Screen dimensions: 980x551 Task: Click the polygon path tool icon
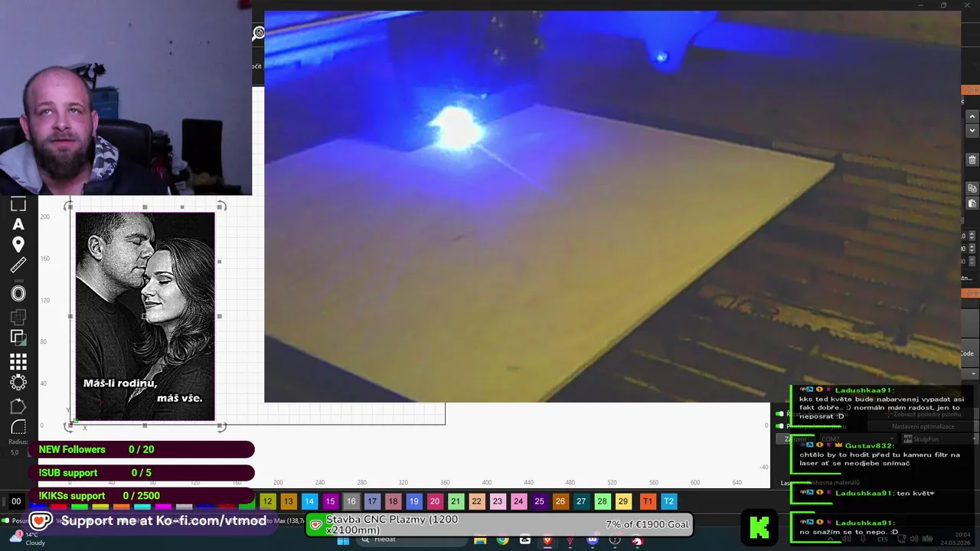[x=18, y=406]
